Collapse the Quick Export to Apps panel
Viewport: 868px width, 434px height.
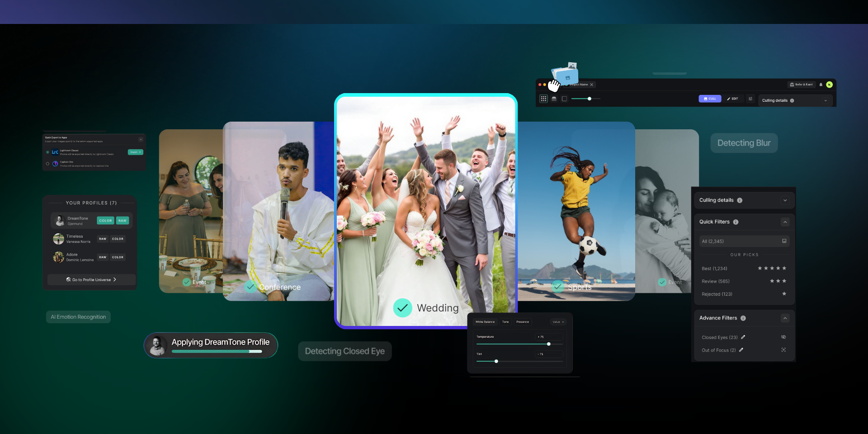tap(141, 139)
